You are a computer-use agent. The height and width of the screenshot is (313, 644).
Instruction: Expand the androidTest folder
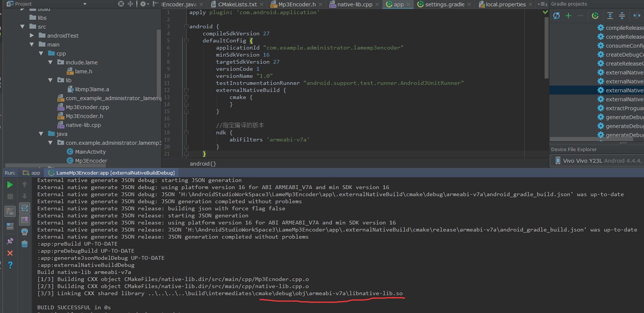(32, 35)
